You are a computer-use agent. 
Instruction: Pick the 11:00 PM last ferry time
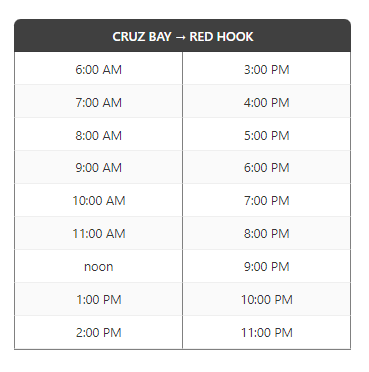point(267,332)
